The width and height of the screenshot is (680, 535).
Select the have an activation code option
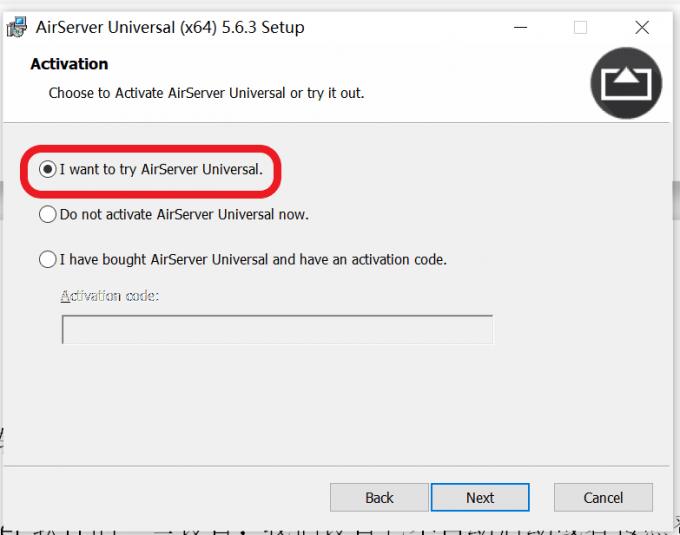47,259
